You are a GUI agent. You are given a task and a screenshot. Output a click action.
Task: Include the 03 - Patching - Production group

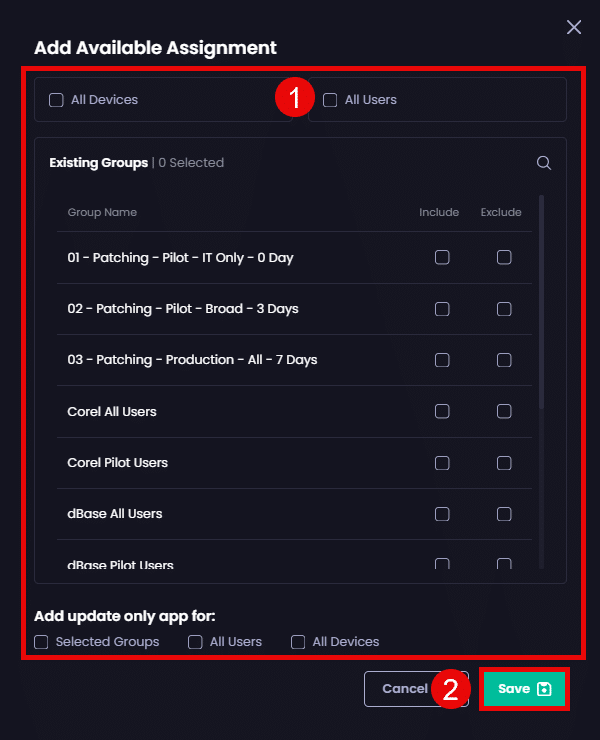click(x=442, y=360)
